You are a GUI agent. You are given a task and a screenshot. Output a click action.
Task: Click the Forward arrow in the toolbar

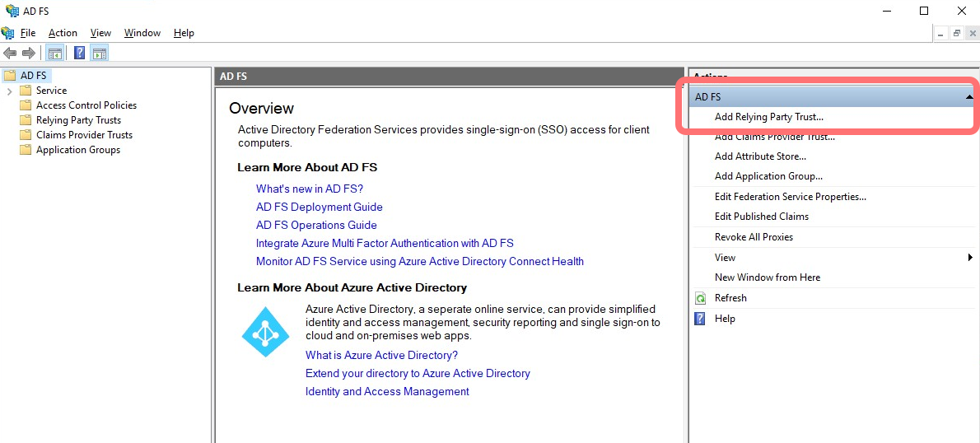(29, 54)
